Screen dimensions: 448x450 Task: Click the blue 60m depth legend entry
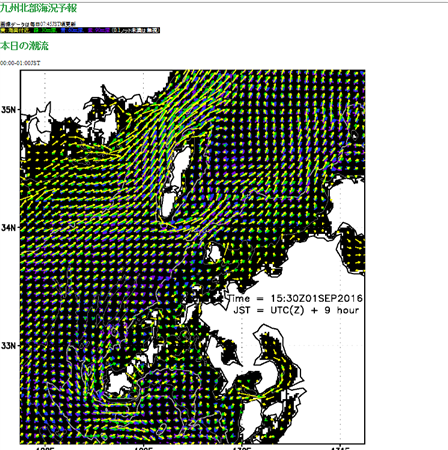pos(72,30)
